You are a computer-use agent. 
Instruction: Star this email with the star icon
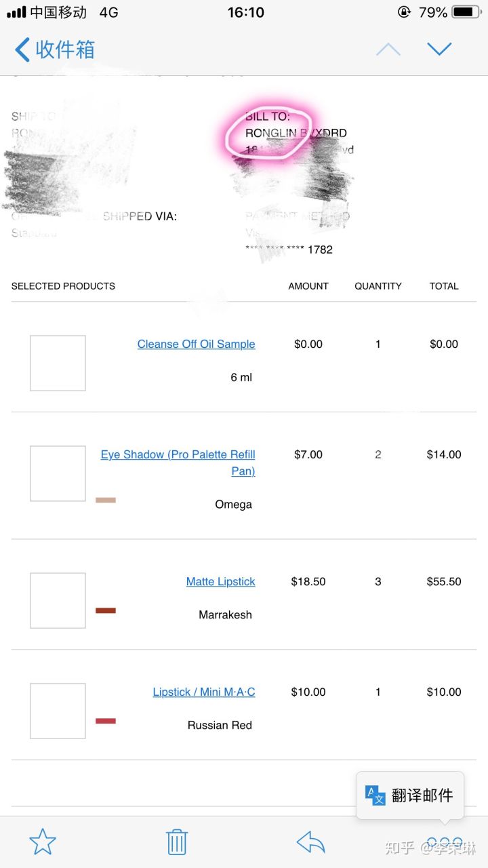[43, 842]
